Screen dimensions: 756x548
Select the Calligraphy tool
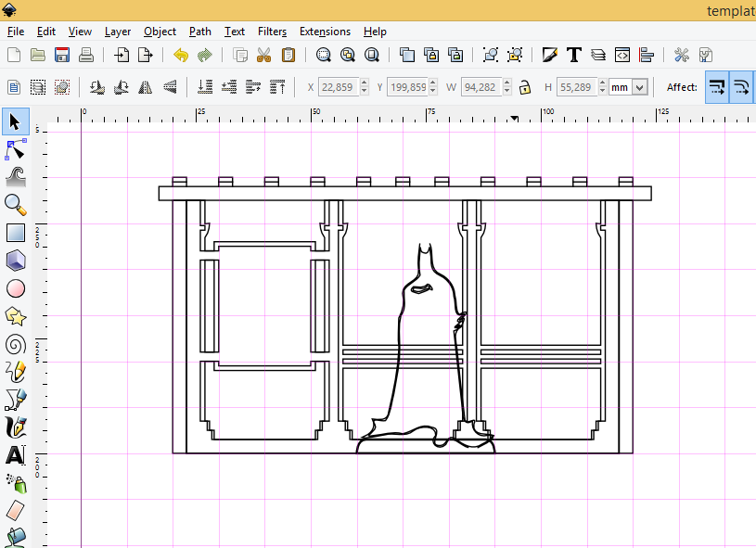point(16,427)
